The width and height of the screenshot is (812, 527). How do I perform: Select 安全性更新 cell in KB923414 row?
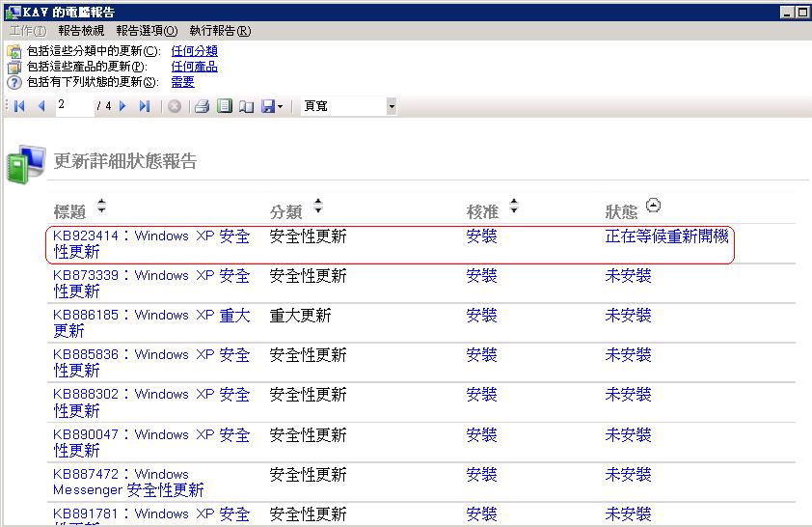tap(309, 236)
